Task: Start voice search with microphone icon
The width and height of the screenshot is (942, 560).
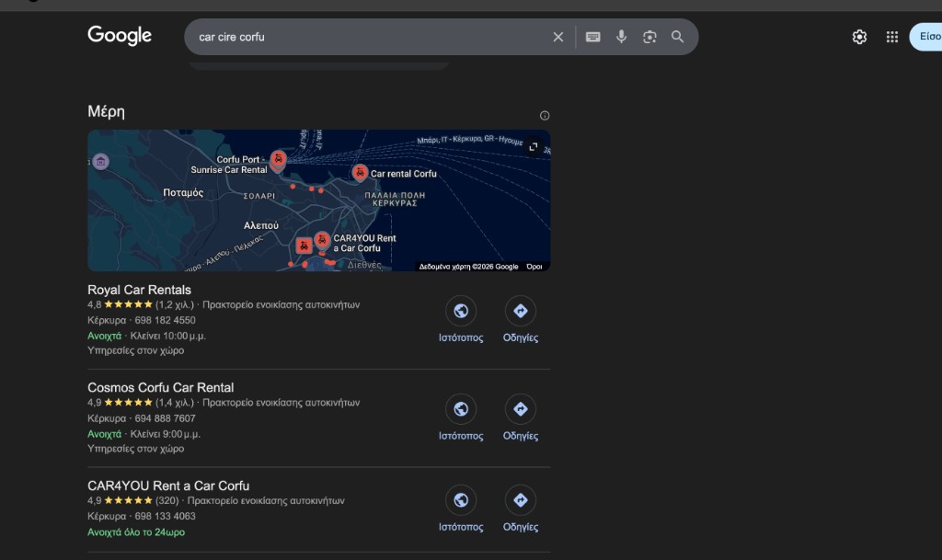Action: [x=622, y=37]
